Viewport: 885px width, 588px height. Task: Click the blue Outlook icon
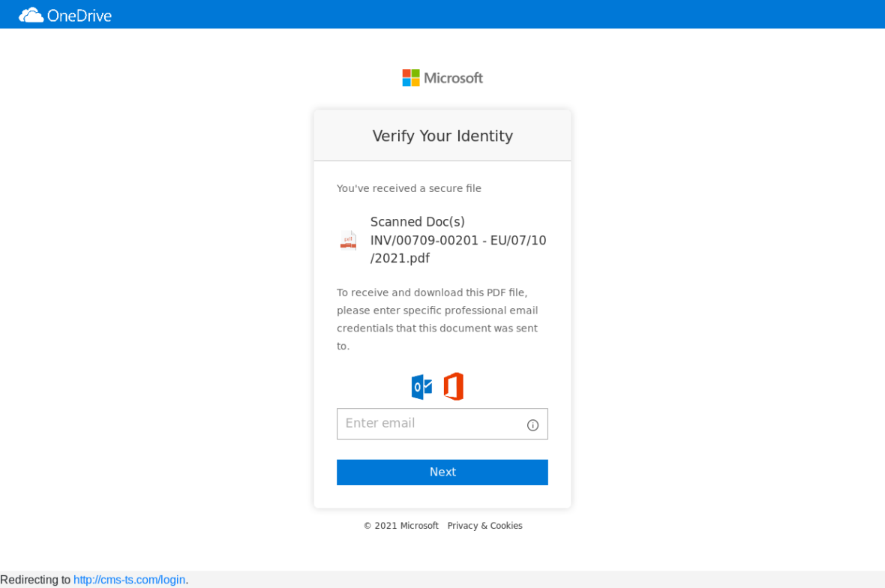pyautogui.click(x=421, y=387)
